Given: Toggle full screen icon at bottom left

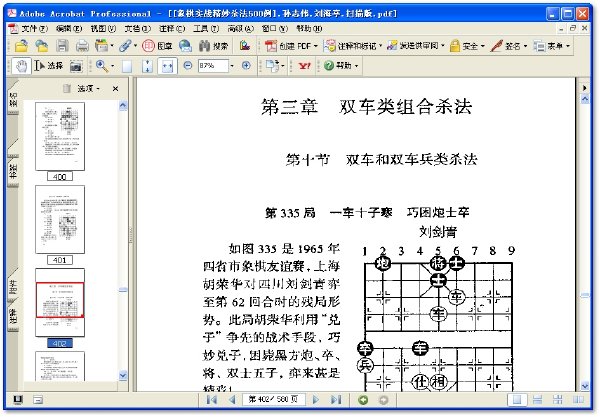Looking at the screenshot, I should pyautogui.click(x=18, y=400).
